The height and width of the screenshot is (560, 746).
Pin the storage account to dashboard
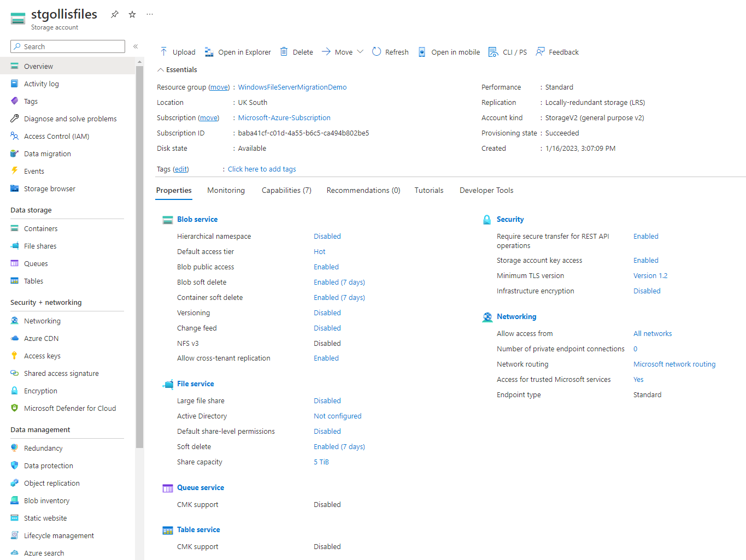pos(114,14)
